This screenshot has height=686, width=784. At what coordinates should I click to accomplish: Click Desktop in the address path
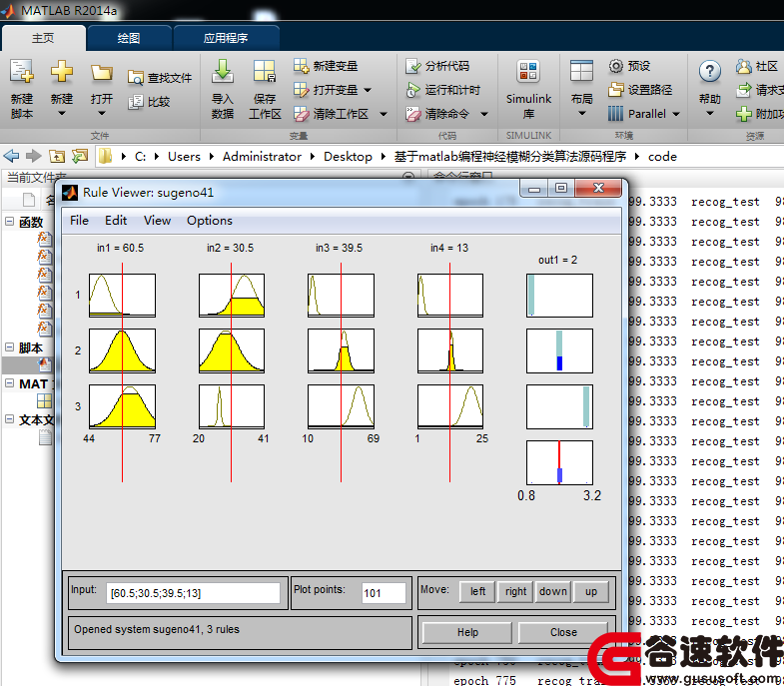pyautogui.click(x=348, y=157)
